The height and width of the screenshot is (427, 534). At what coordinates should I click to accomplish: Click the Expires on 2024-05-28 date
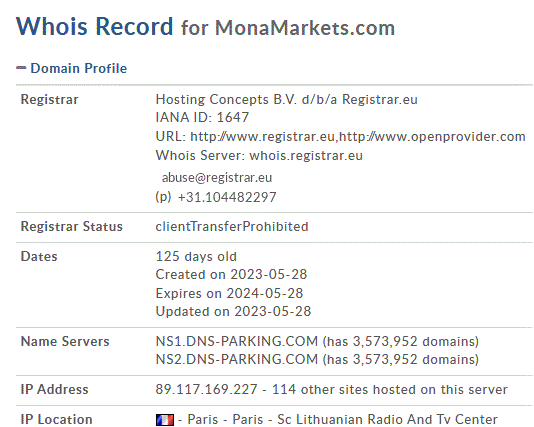coord(229,294)
